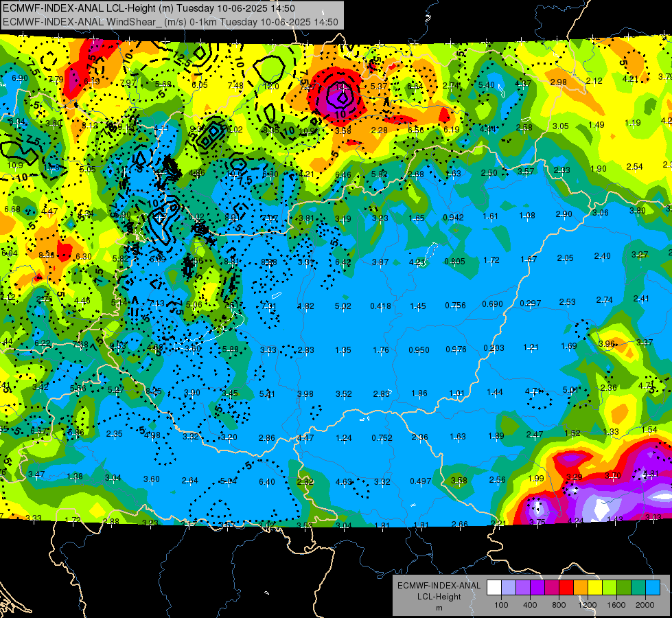Click the wind shear value '2.28'

(x=380, y=130)
